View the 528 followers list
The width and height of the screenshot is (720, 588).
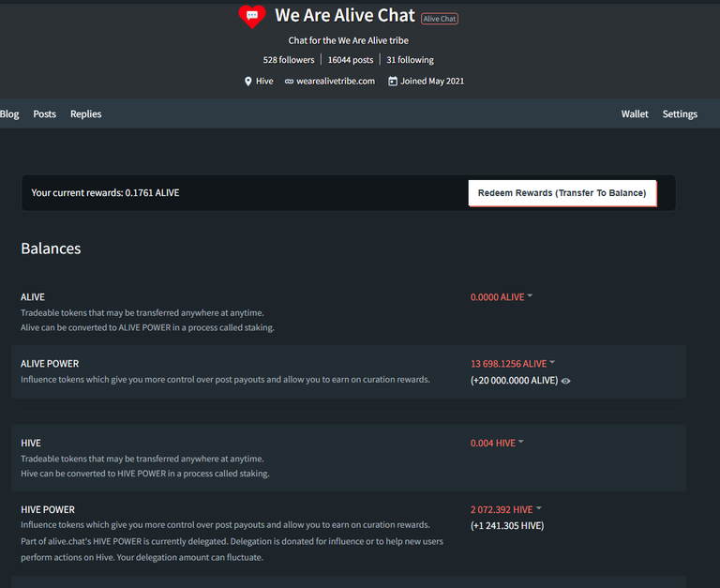pos(289,60)
